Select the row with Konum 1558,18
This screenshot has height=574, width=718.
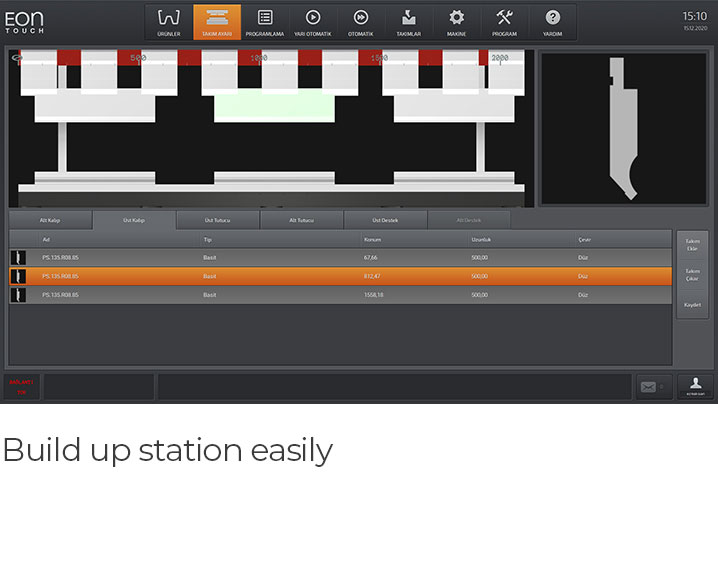(341, 295)
